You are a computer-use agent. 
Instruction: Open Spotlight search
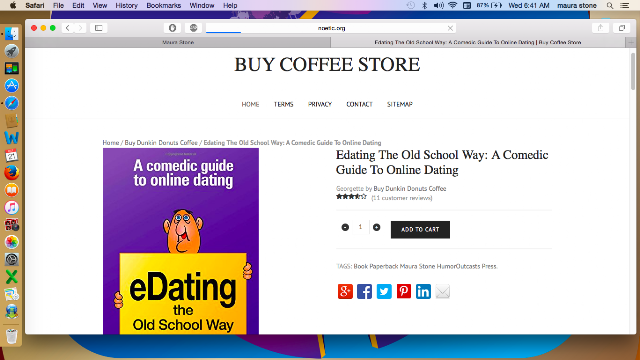point(610,5)
